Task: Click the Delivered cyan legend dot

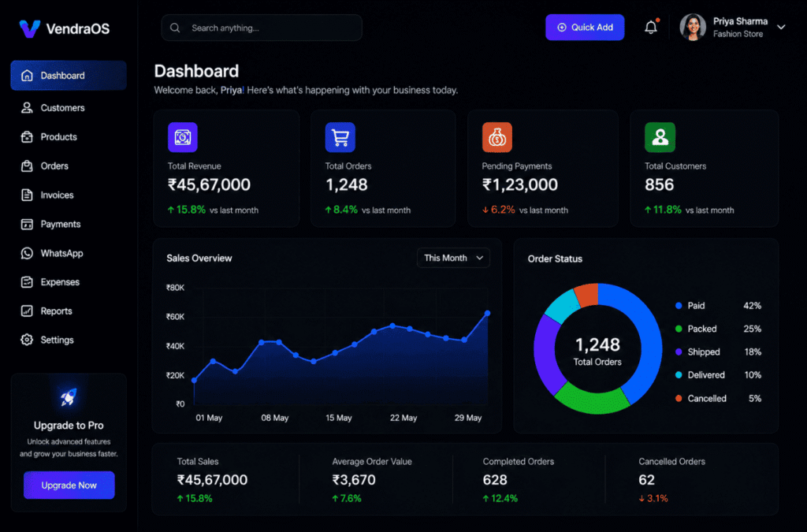Action: tap(679, 375)
